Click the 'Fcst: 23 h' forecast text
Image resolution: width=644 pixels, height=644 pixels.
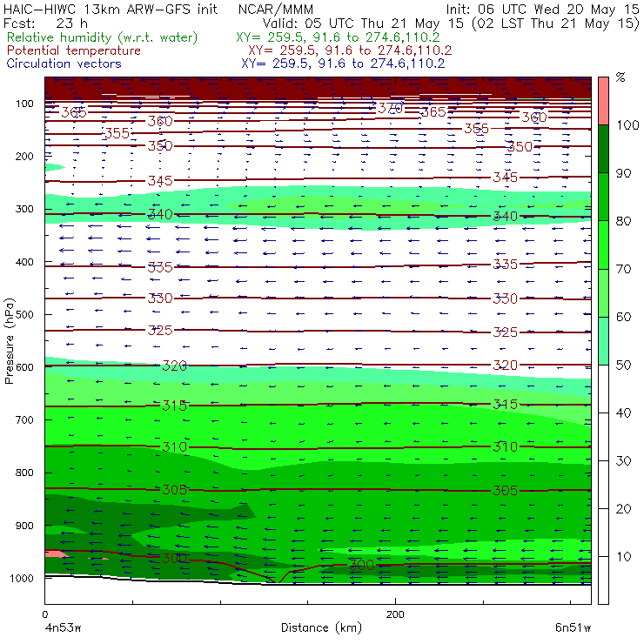[45, 23]
